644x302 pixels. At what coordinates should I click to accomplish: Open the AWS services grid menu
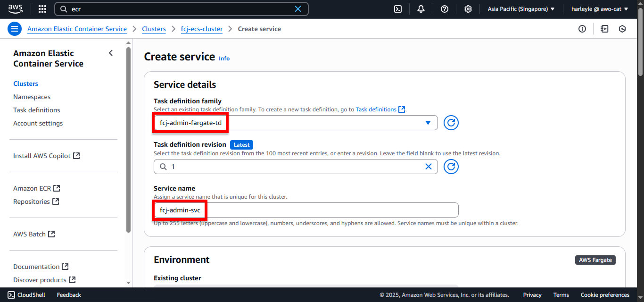42,9
